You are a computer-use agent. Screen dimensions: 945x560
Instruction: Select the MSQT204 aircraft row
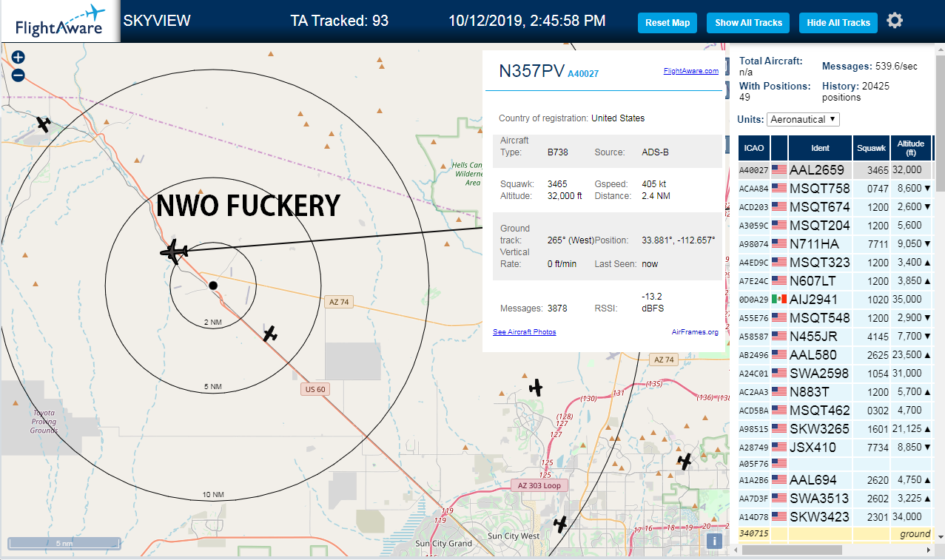[835, 226]
